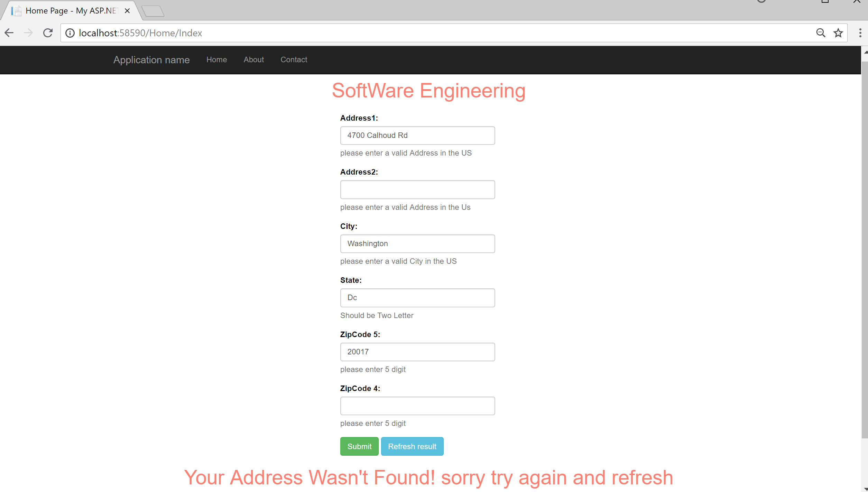Click the State input containing Dc
868x492 pixels.
point(417,298)
